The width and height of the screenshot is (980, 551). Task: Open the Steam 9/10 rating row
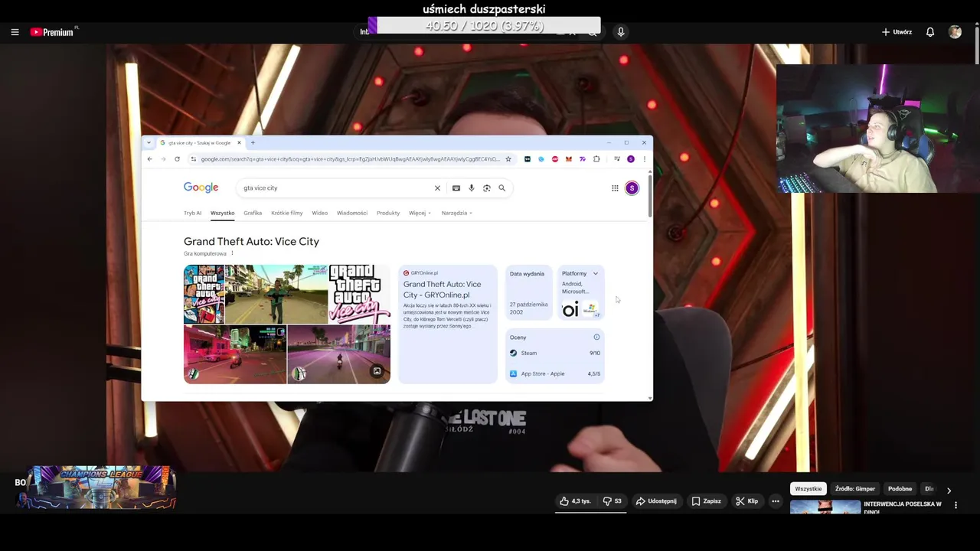coord(555,353)
